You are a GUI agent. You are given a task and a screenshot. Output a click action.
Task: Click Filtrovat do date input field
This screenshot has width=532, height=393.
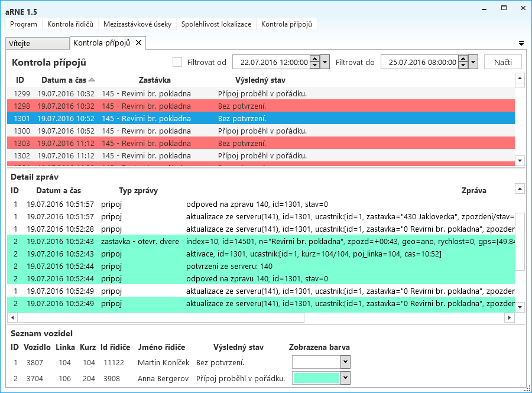[x=420, y=62]
